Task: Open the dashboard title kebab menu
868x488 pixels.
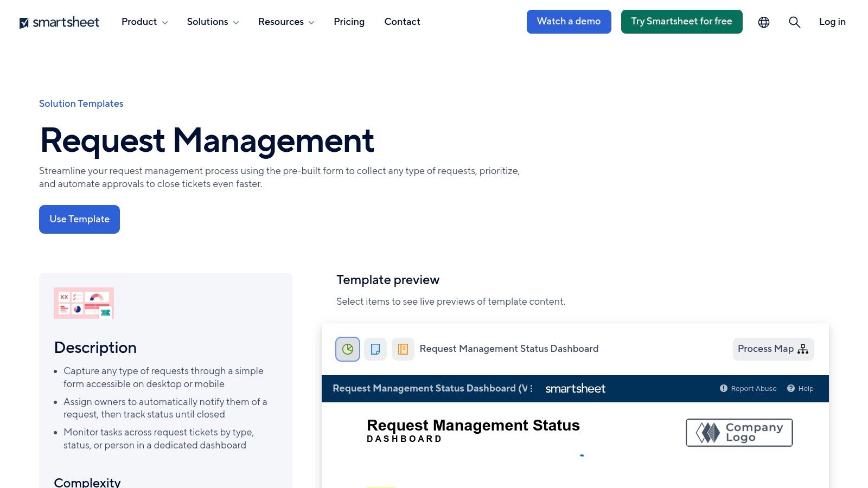Action: tap(531, 388)
